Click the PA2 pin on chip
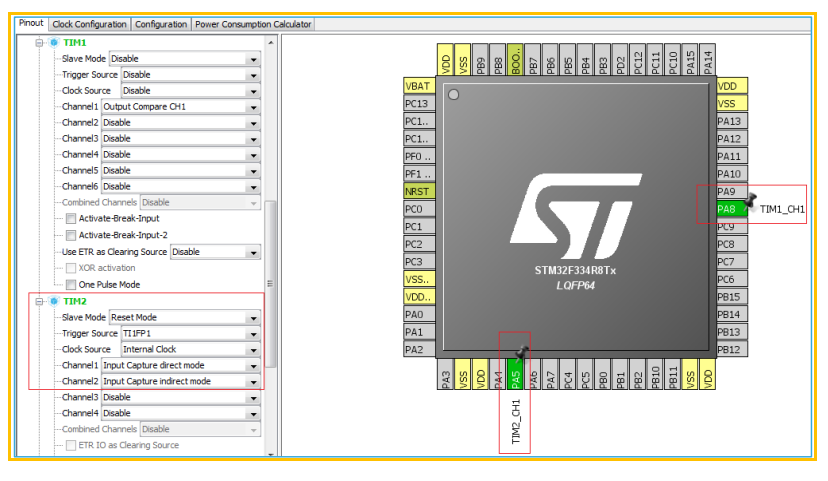 419,349
